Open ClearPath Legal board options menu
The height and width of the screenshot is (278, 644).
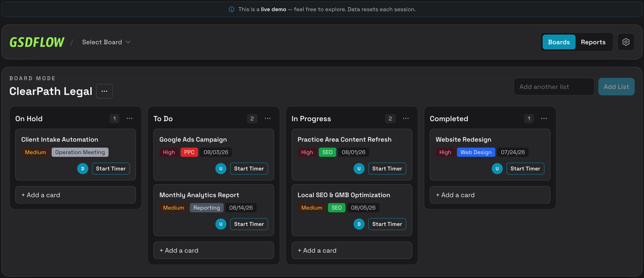(104, 91)
